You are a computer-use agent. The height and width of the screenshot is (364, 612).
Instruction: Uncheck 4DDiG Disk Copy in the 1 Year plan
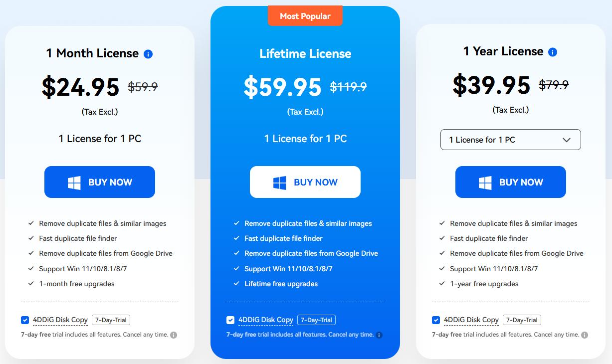(x=436, y=320)
